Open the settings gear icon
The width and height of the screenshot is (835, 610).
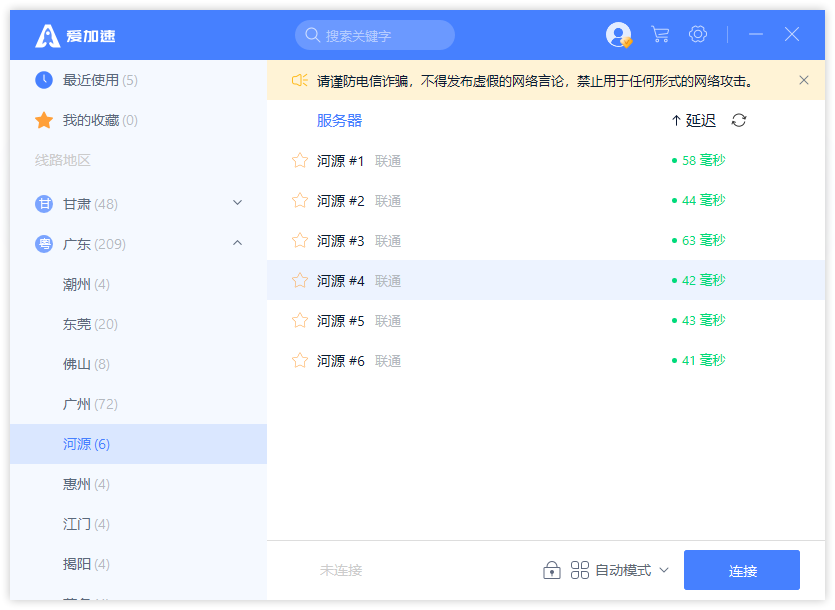point(698,35)
